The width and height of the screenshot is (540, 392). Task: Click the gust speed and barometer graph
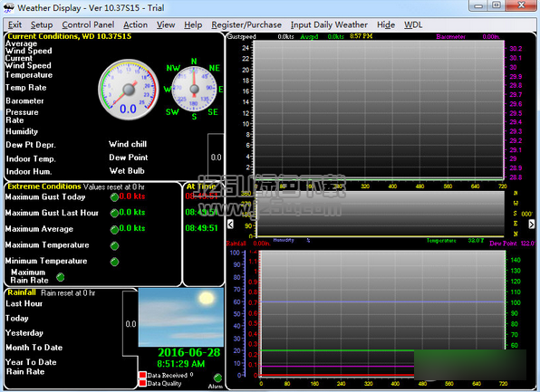point(378,110)
